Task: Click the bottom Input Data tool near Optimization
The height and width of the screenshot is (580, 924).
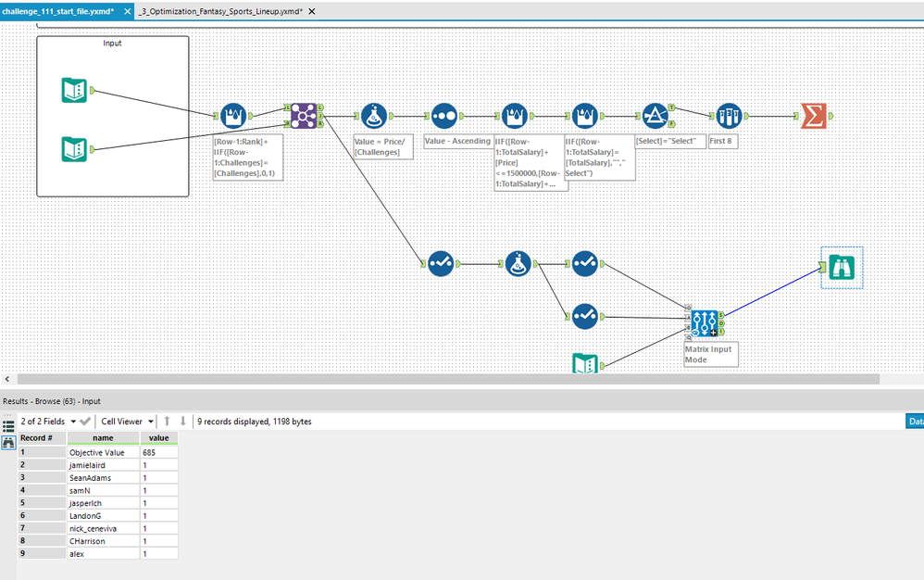Action: [585, 364]
